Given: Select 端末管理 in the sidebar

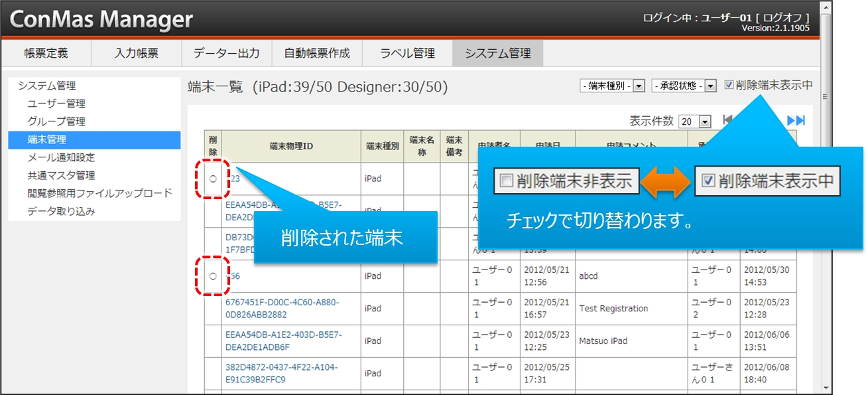Looking at the screenshot, I should (x=94, y=139).
